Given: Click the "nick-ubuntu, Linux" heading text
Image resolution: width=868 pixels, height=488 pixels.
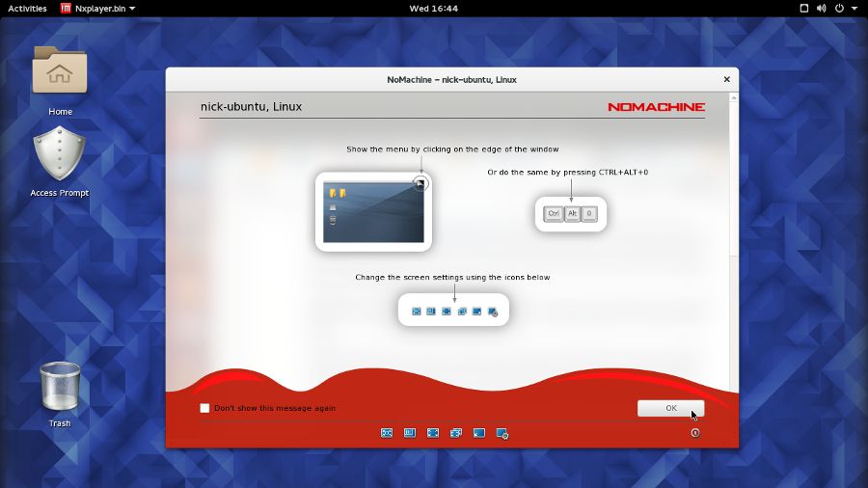Looking at the screenshot, I should point(251,107).
